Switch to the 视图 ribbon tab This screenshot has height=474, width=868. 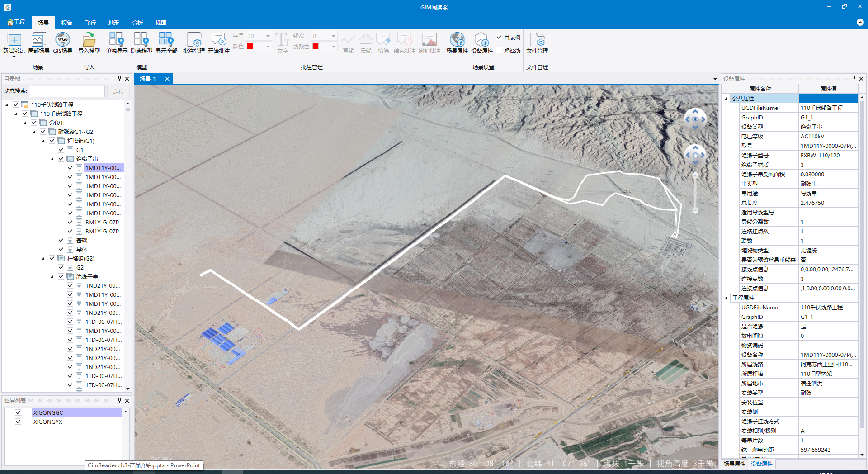[161, 23]
